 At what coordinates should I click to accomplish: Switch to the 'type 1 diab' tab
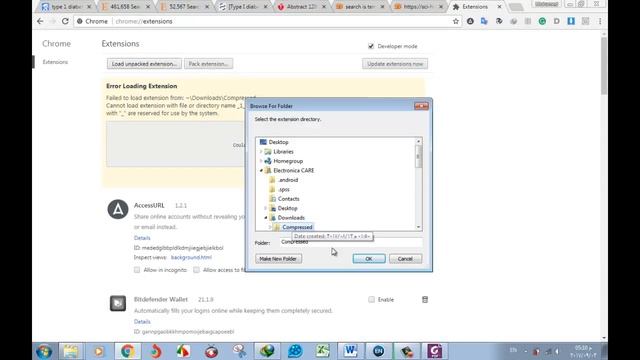click(66, 7)
